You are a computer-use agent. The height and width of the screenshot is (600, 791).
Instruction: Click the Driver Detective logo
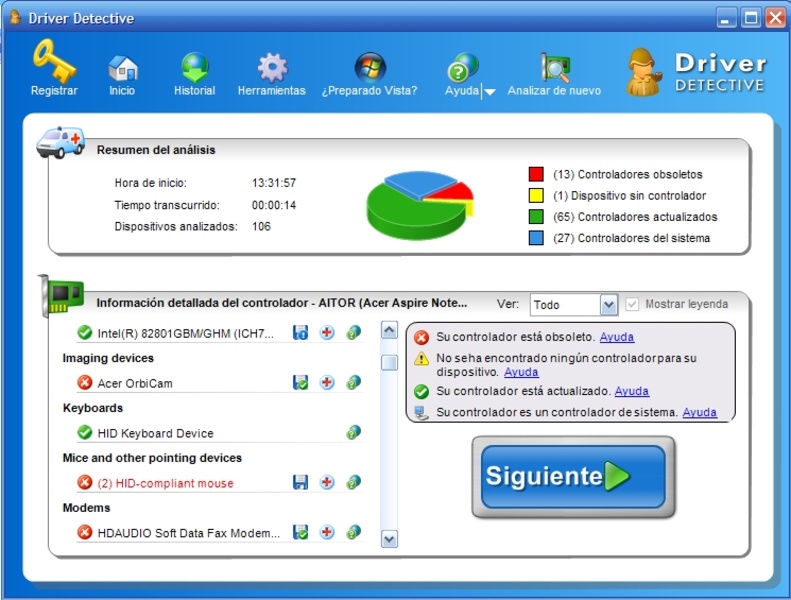pos(696,72)
